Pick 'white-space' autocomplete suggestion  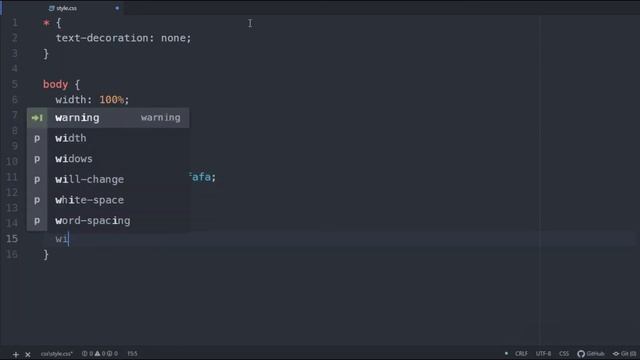coord(108,200)
